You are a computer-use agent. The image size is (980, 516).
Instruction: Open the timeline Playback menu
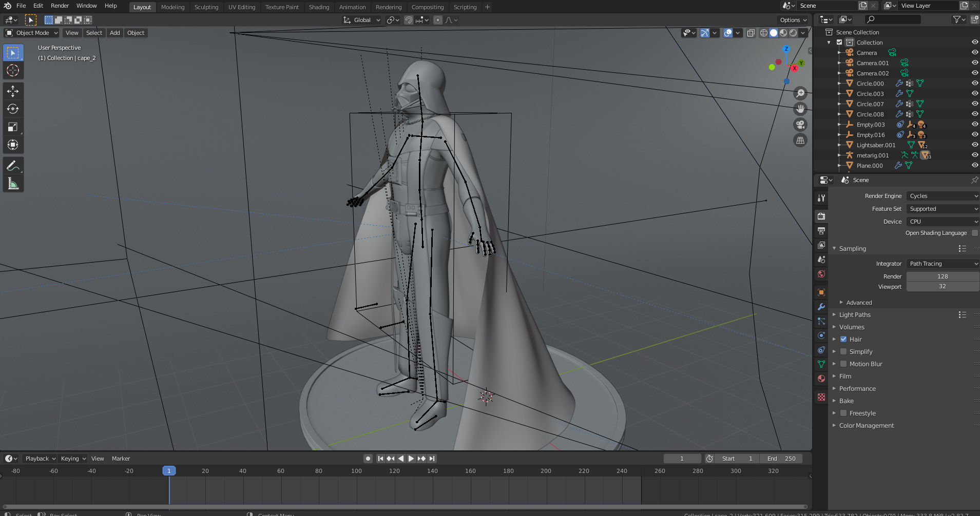pyautogui.click(x=40, y=459)
